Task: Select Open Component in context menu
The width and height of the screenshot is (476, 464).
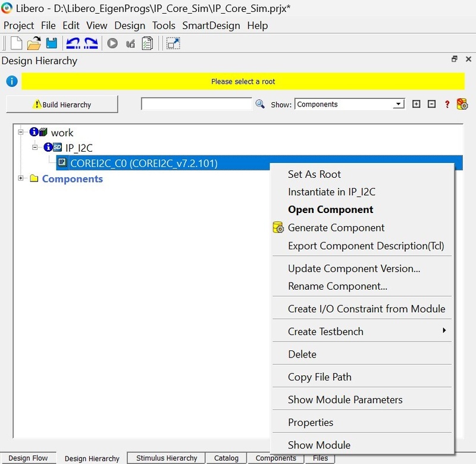Action: (362, 209)
